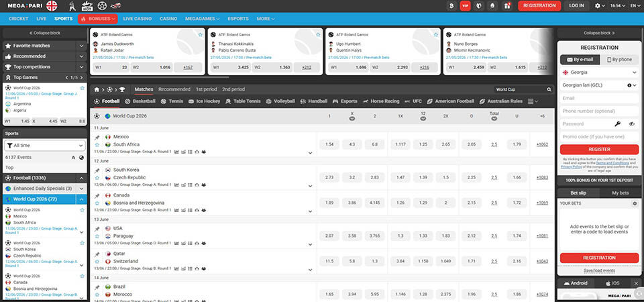Image resolution: width=644 pixels, height=302 pixels.
Task: Click the magnifier in the World Cup search
Action: (x=549, y=89)
